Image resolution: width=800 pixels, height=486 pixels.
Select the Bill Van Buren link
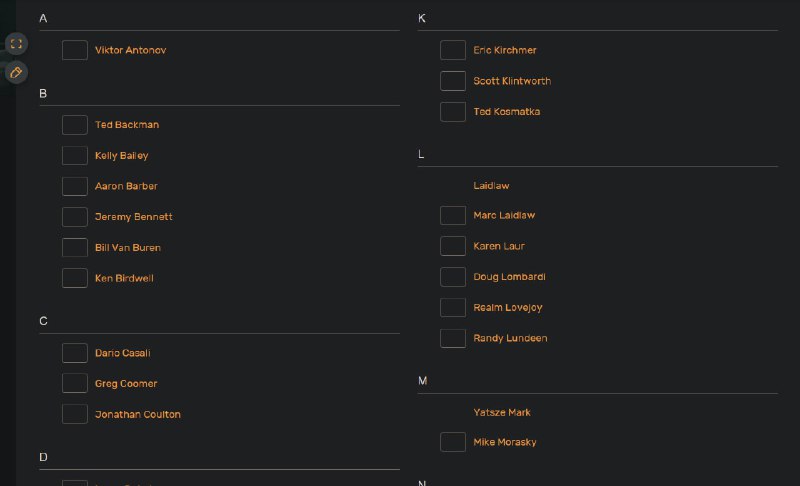click(x=127, y=248)
